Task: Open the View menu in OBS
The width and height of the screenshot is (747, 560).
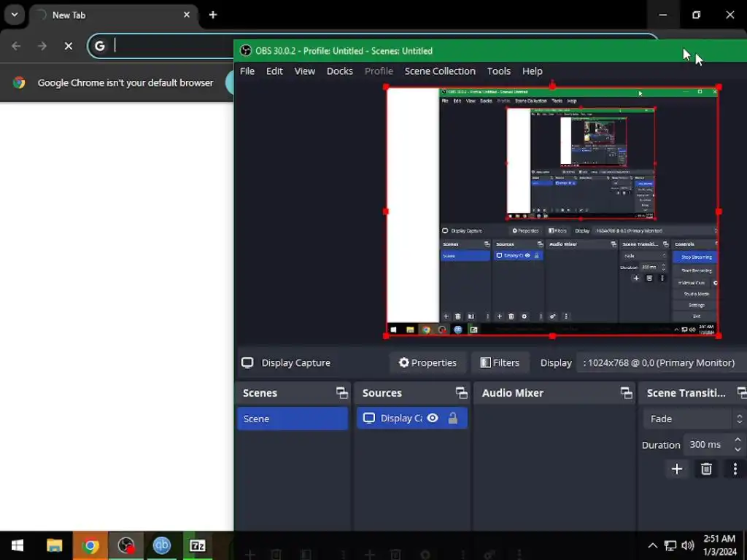Action: [x=304, y=71]
